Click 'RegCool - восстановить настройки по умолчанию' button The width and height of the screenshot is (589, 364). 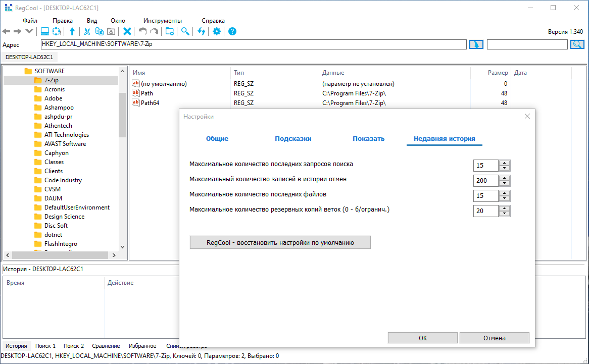(280, 242)
